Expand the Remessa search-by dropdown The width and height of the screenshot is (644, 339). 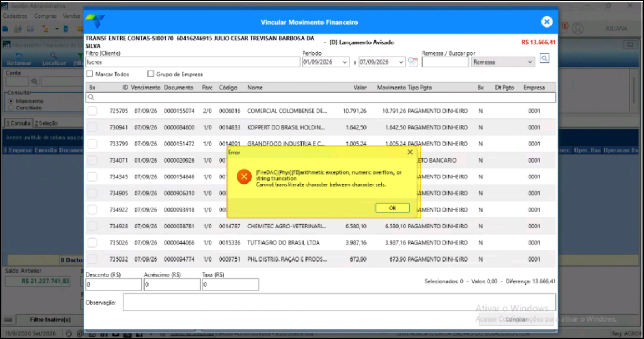[530, 62]
